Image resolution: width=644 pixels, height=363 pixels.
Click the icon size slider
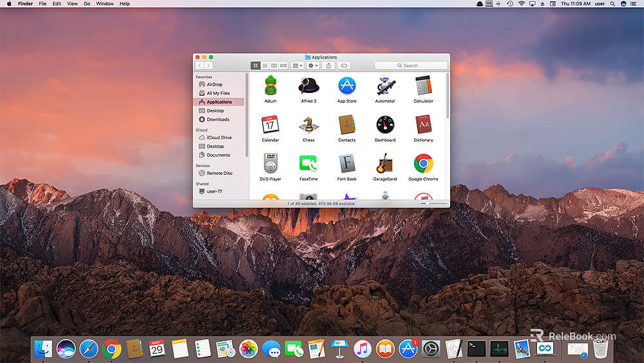434,204
